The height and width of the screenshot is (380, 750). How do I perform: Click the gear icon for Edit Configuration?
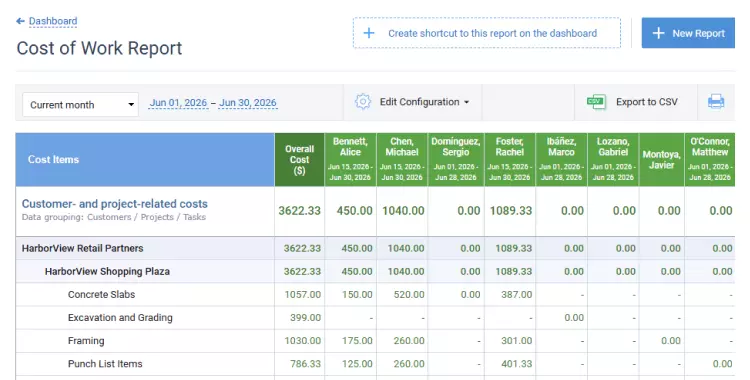(363, 102)
